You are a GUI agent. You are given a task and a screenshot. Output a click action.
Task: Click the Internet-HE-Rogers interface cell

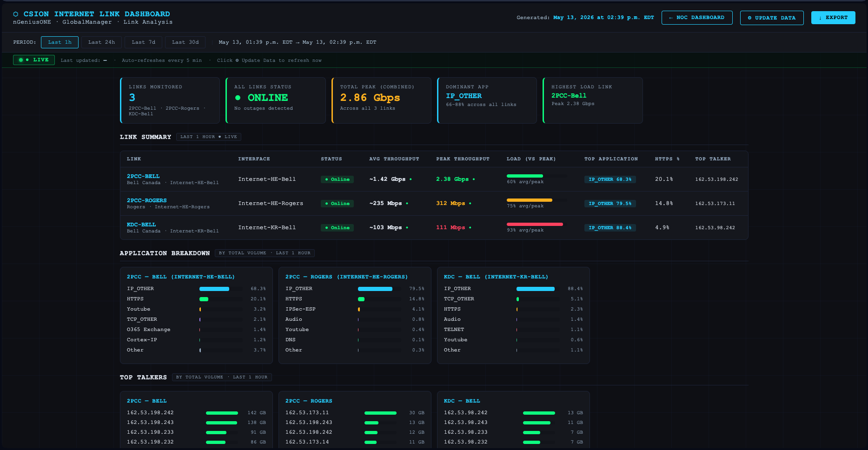coord(271,203)
